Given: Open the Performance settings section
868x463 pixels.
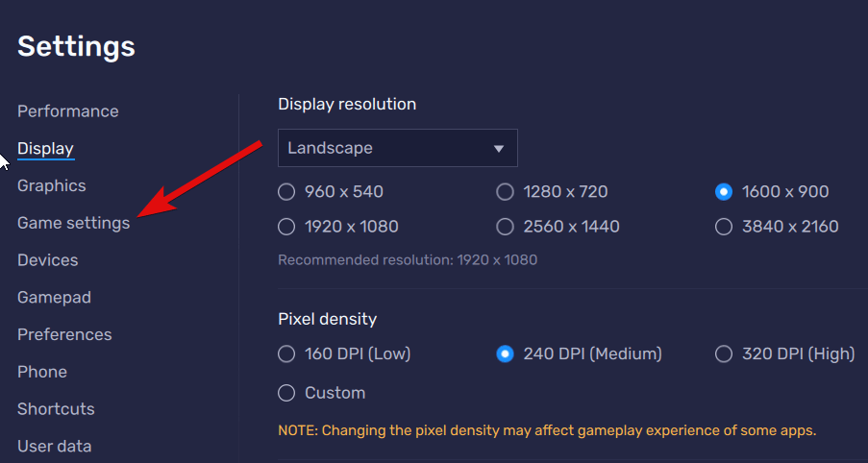Looking at the screenshot, I should (x=67, y=111).
